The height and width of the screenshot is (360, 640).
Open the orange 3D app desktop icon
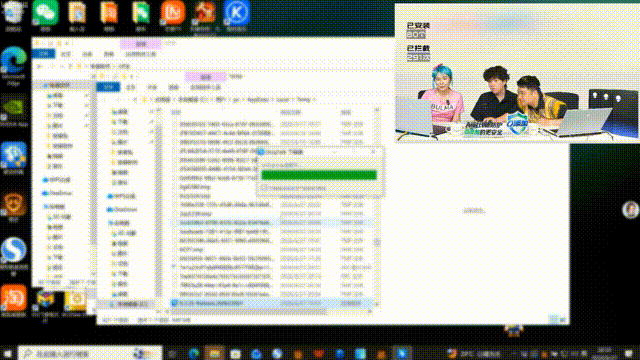(x=14, y=300)
